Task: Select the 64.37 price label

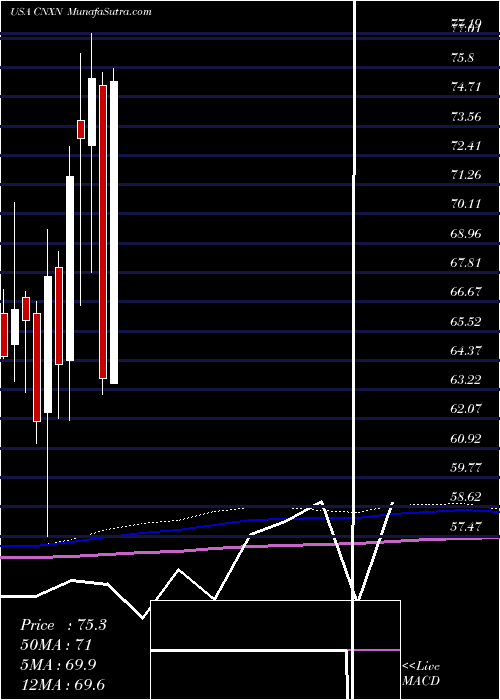Action: pos(466,350)
